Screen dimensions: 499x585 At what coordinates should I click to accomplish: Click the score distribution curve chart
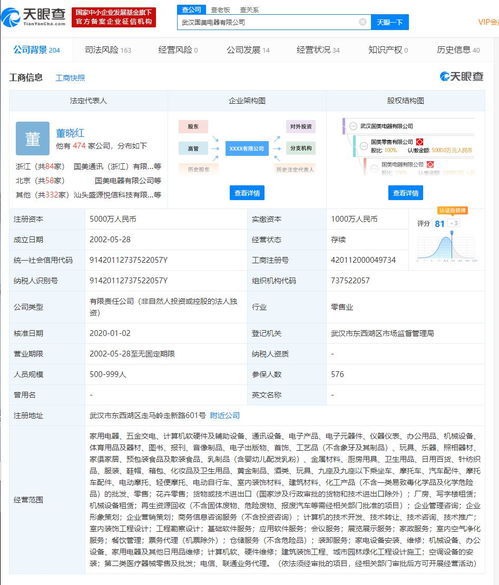point(447,246)
